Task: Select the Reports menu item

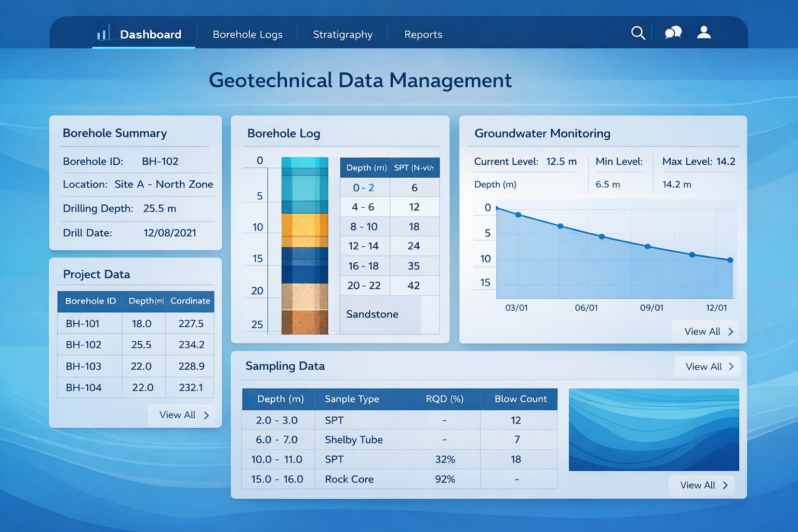Action: (423, 34)
